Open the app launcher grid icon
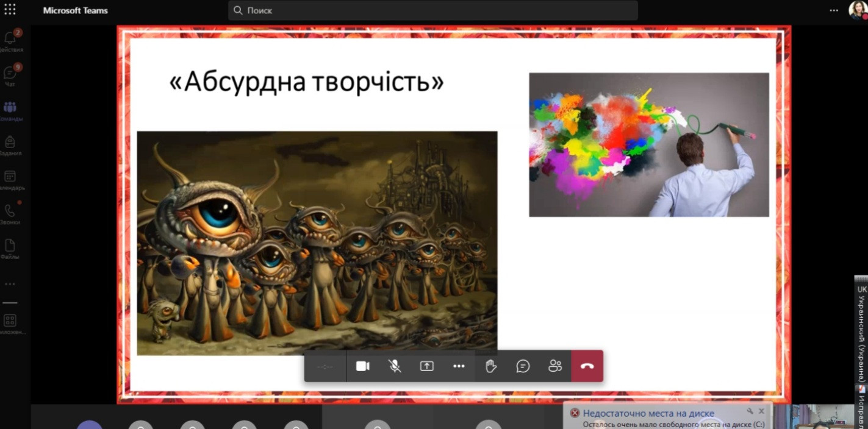 click(10, 10)
